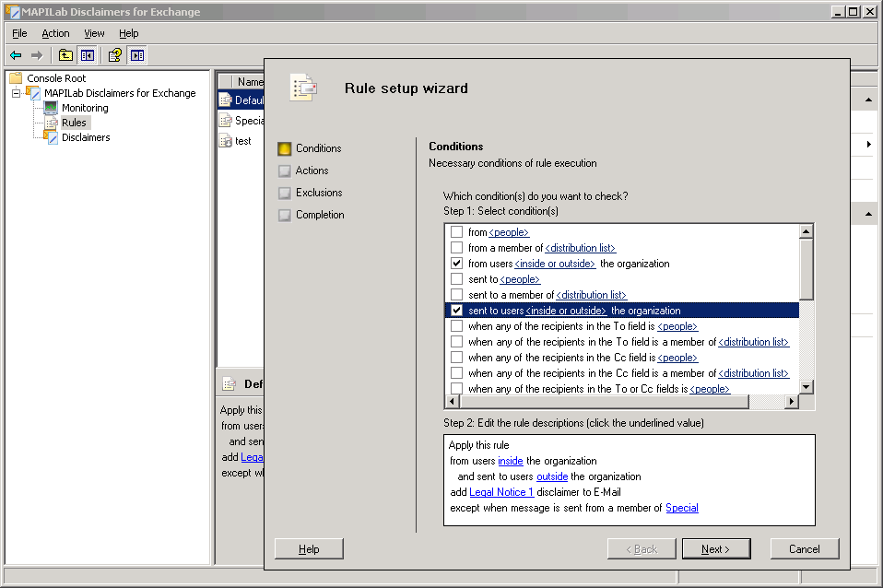
Task: Uncheck "from users inside or outside" condition
Action: coord(456,264)
